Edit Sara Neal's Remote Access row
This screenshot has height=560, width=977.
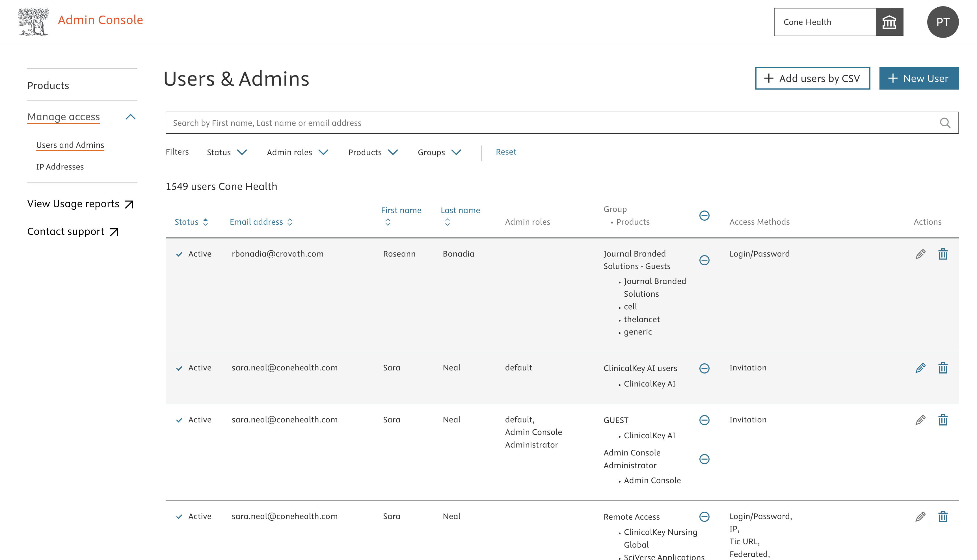coord(920,516)
